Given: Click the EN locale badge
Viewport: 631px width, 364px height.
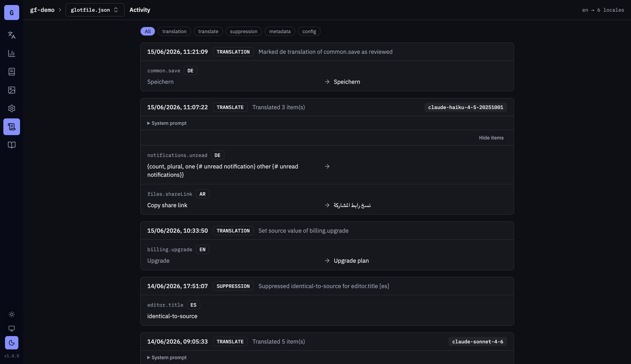Looking at the screenshot, I should click(x=202, y=250).
